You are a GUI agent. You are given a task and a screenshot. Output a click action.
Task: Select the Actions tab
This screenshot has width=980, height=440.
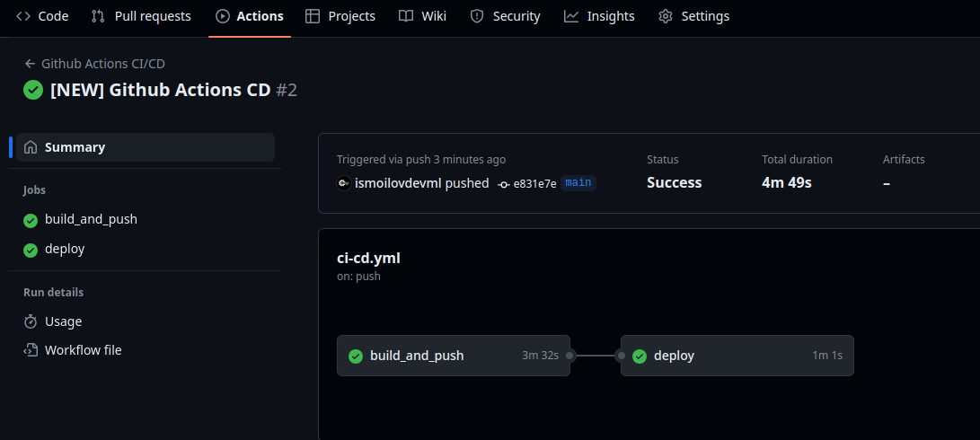point(250,16)
